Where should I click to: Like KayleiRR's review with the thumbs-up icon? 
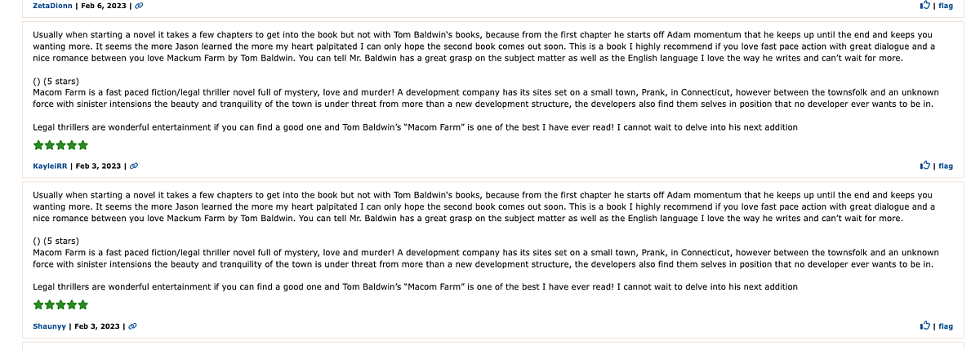click(x=925, y=166)
